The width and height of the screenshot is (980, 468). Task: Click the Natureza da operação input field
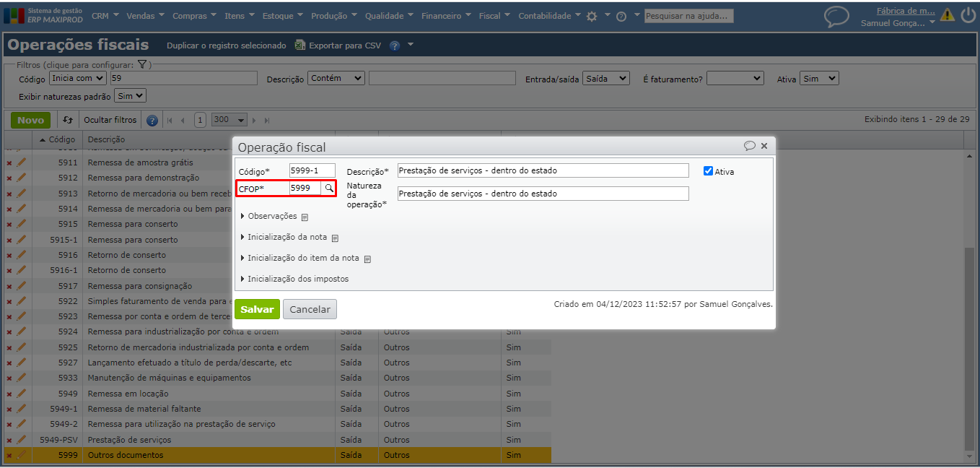pyautogui.click(x=543, y=194)
